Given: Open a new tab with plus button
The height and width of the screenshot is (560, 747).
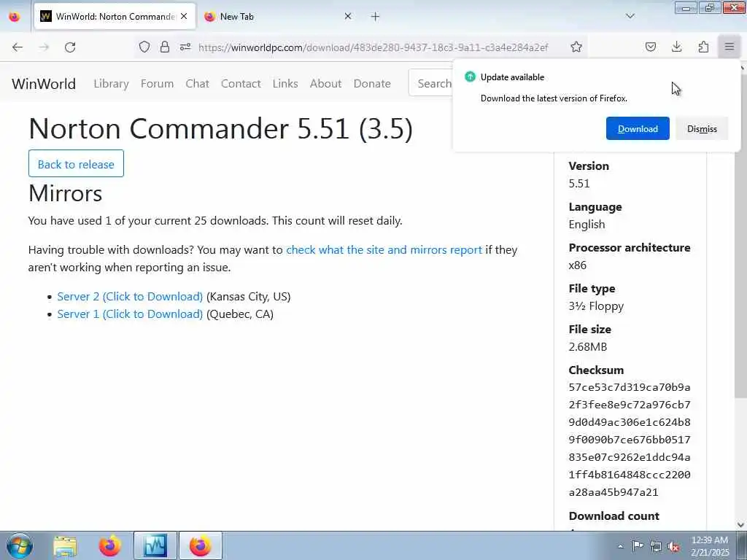Looking at the screenshot, I should (376, 17).
